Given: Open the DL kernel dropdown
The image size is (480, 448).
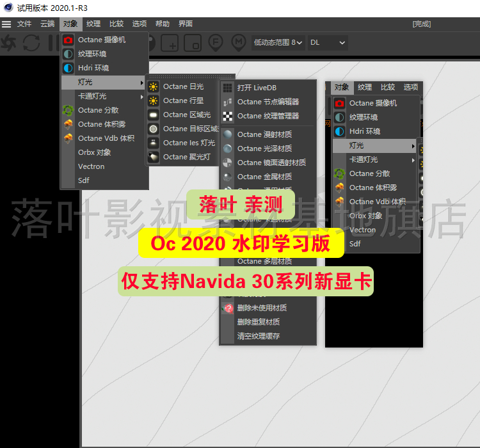Looking at the screenshot, I should [328, 43].
